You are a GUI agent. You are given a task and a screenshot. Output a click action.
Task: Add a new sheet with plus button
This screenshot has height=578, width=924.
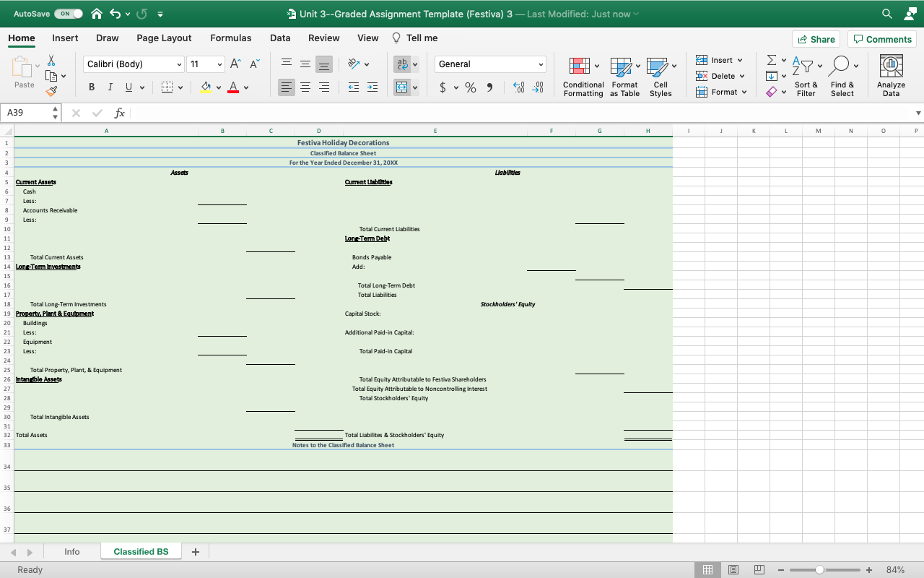[195, 552]
